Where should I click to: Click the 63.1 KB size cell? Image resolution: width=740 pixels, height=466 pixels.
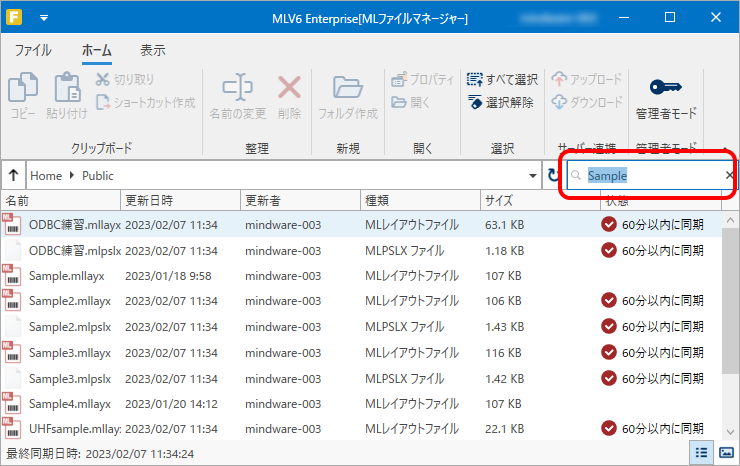tap(505, 225)
